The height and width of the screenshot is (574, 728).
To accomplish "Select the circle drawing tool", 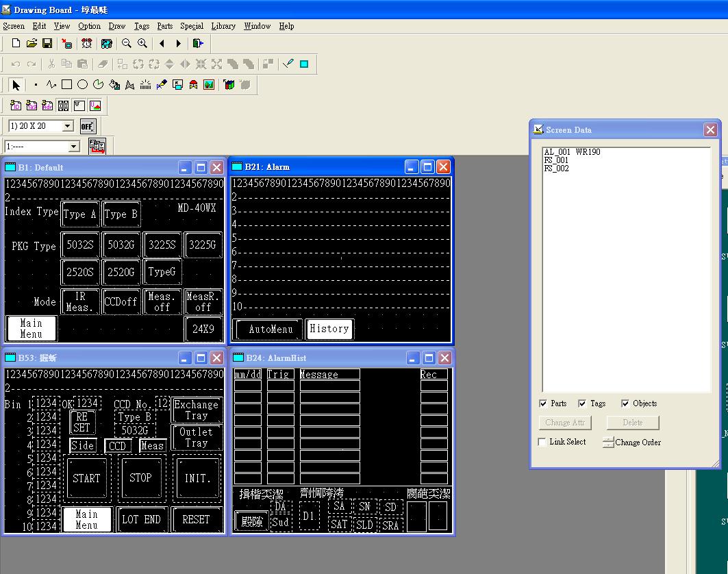I will pyautogui.click(x=82, y=85).
